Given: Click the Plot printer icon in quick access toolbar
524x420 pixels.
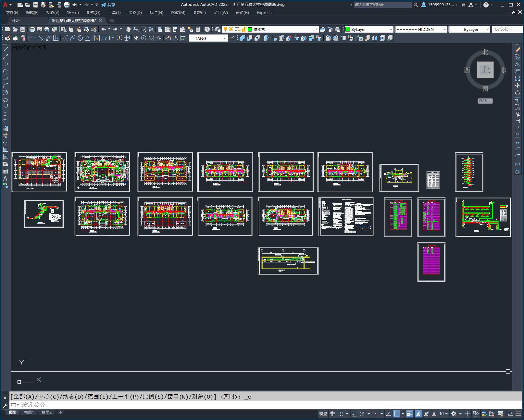Looking at the screenshot, I should 67,5.
